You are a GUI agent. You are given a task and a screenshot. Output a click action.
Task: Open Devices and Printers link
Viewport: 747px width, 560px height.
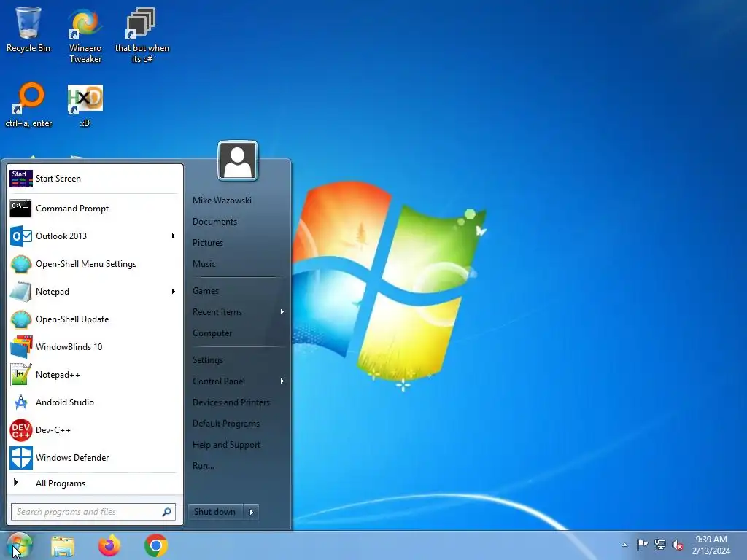[x=231, y=402]
